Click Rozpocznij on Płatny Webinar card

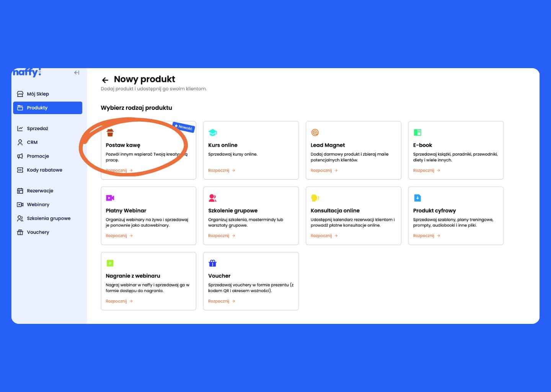[x=119, y=236]
